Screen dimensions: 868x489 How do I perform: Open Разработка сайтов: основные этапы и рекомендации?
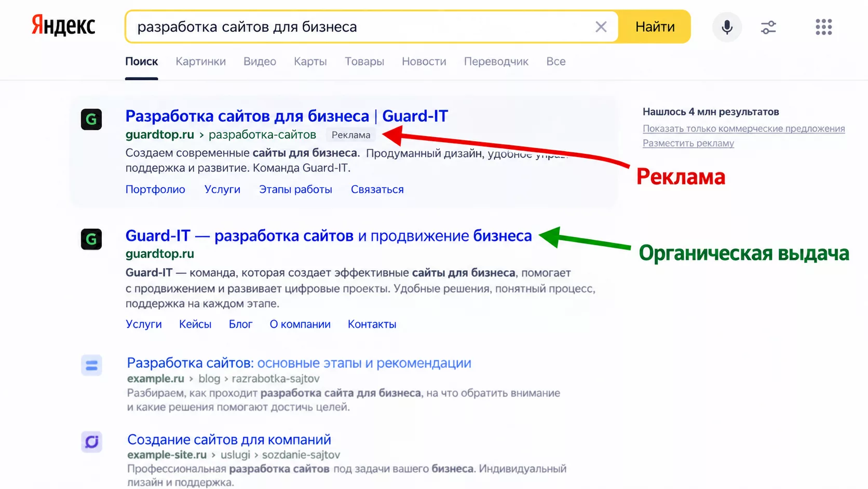(299, 363)
